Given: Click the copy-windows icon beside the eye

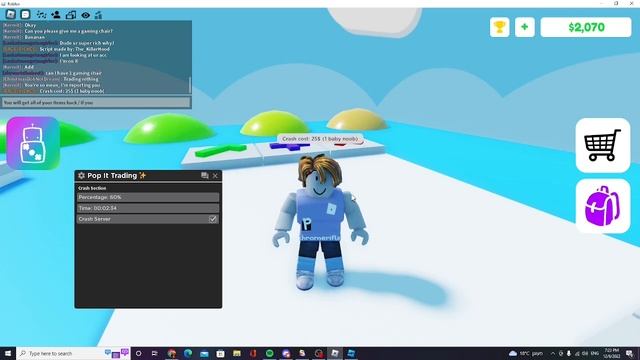Looking at the screenshot, I should coord(71,15).
